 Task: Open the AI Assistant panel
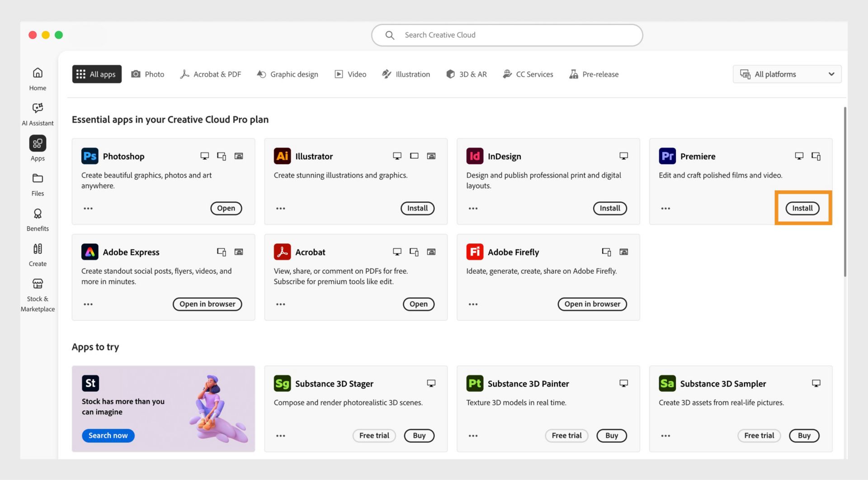38,114
